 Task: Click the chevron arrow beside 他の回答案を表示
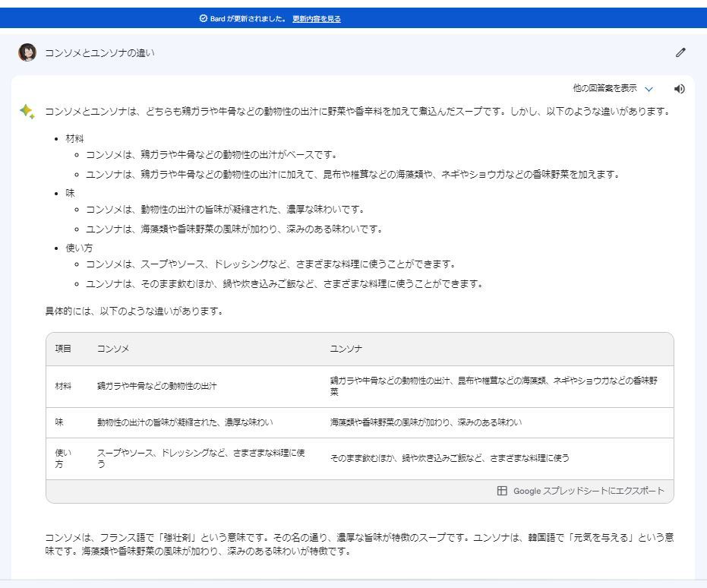[649, 89]
